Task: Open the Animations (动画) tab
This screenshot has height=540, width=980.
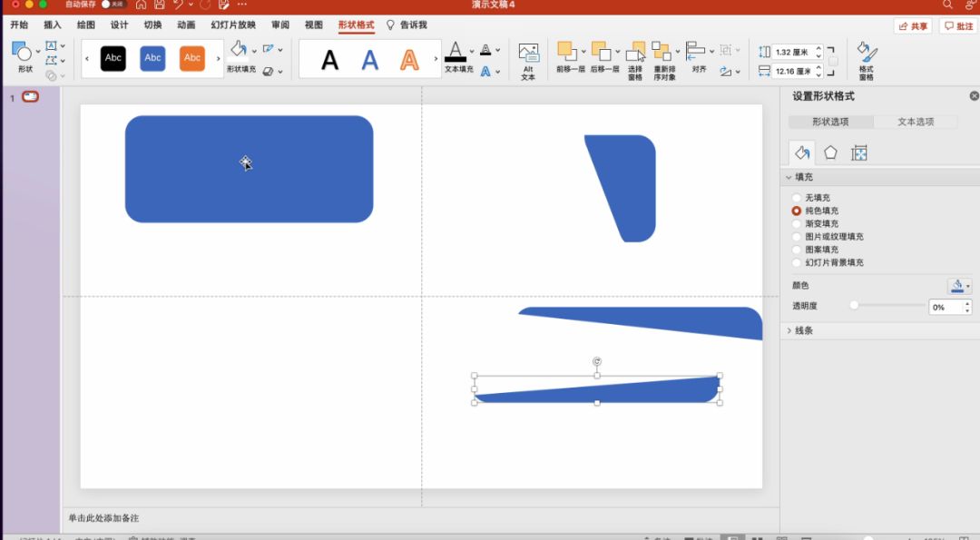Action: click(x=186, y=25)
